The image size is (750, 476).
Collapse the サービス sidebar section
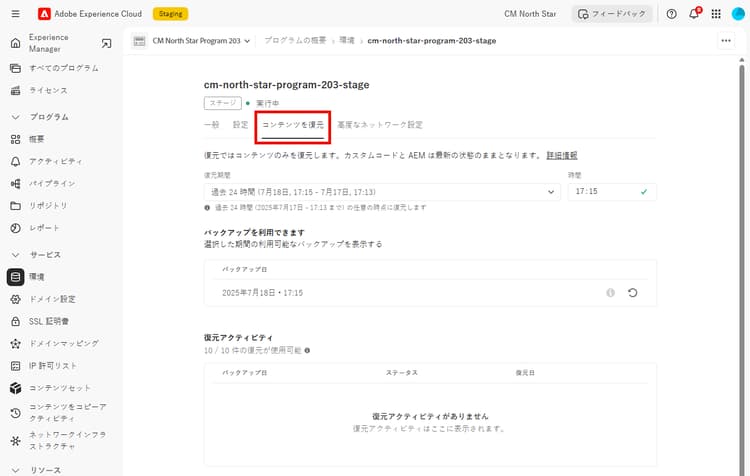[15, 255]
